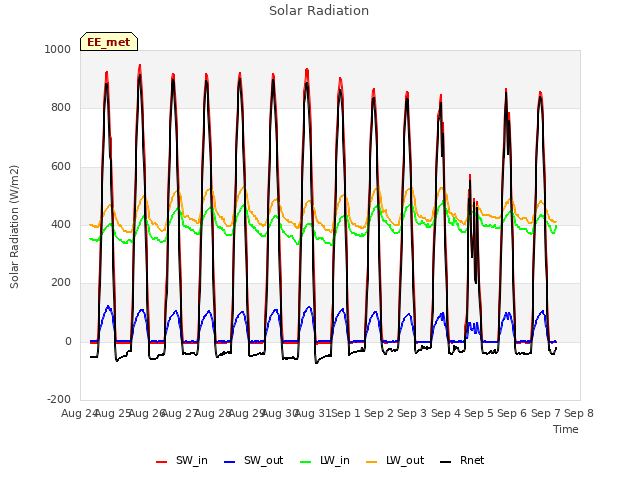This screenshot has height=480, width=640.
Task: Click the Sep 8 x-axis label
Action: pos(579,413)
